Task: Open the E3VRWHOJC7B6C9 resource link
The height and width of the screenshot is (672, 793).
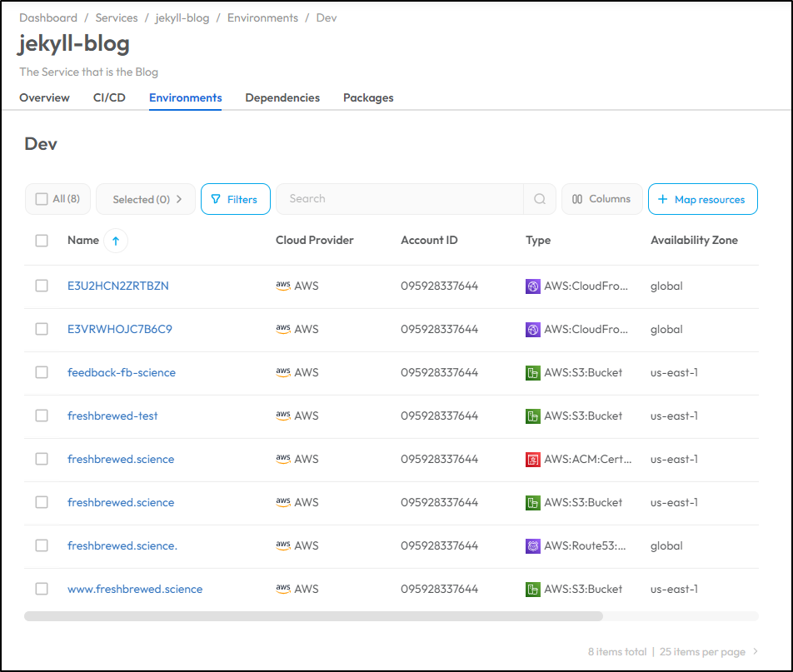Action: [120, 329]
